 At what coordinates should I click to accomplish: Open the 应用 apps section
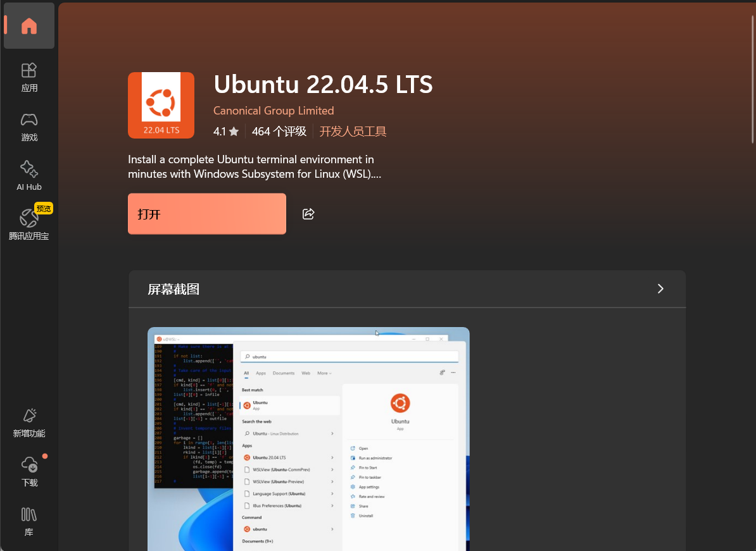point(29,78)
